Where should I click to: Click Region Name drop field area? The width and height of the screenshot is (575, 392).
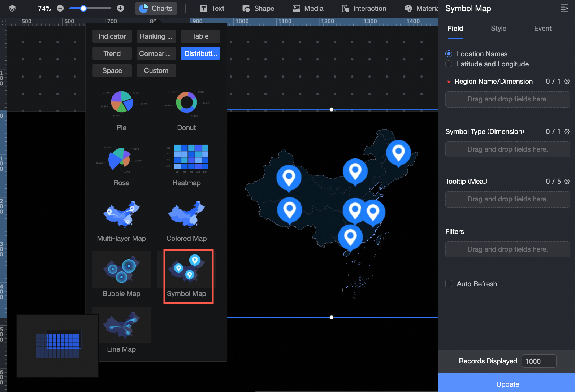pyautogui.click(x=508, y=99)
